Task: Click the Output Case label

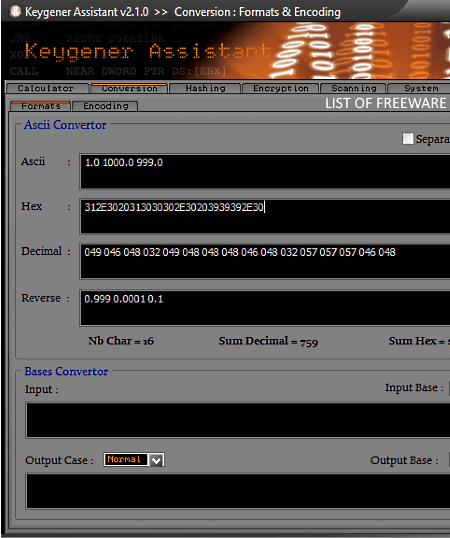Action: pos(59,460)
